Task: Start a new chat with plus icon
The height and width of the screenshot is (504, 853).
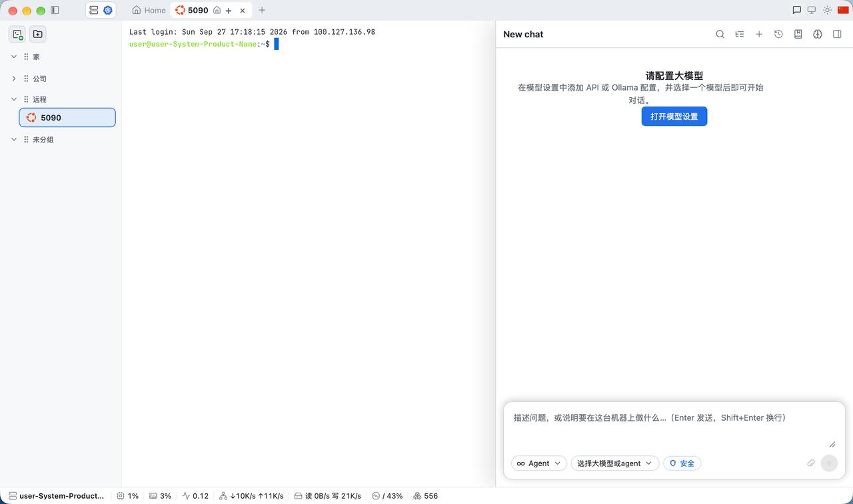Action: [x=759, y=34]
